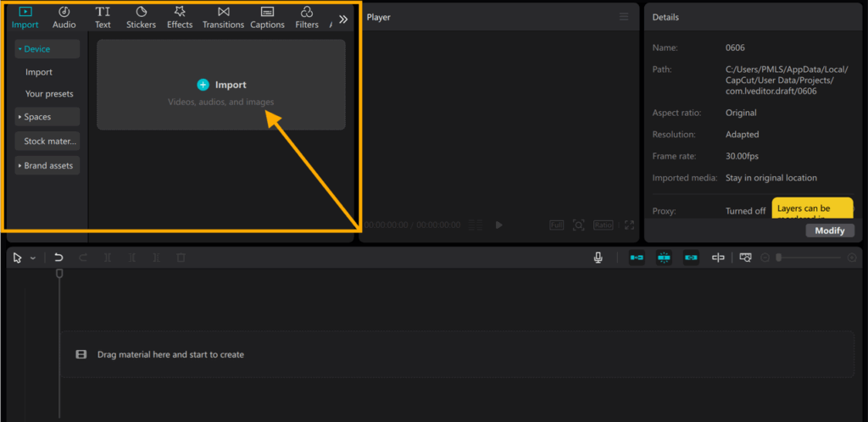Undo the last action

click(x=58, y=258)
